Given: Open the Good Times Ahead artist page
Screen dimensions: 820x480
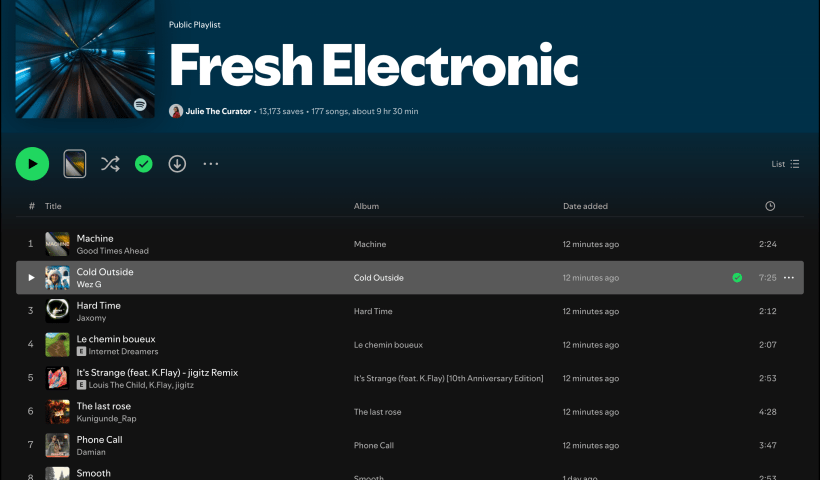Looking at the screenshot, I should 112,251.
